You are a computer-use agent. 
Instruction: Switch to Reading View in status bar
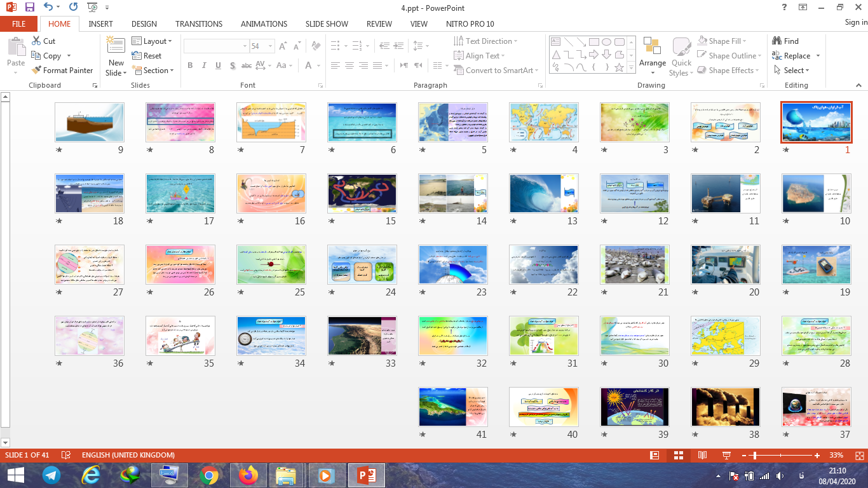coord(702,456)
